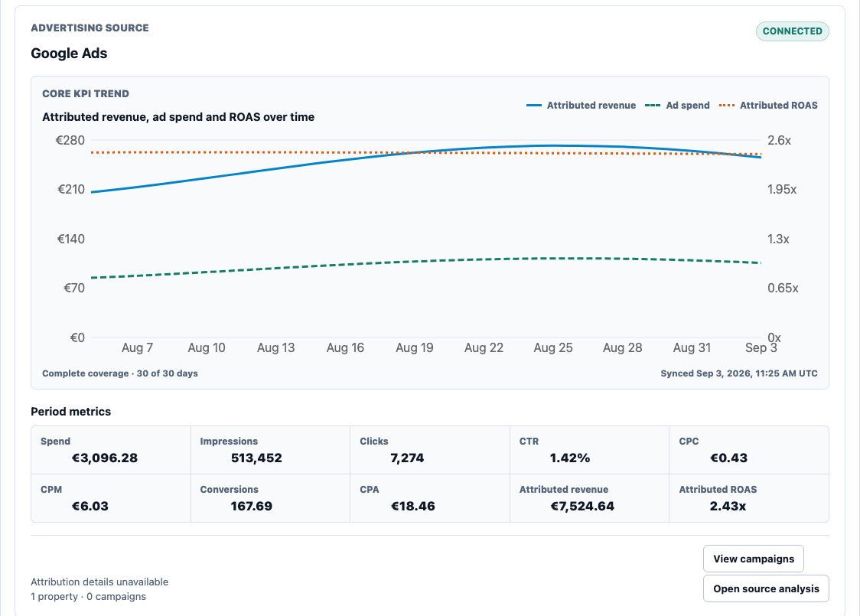Click the CPM metric label

coord(51,489)
